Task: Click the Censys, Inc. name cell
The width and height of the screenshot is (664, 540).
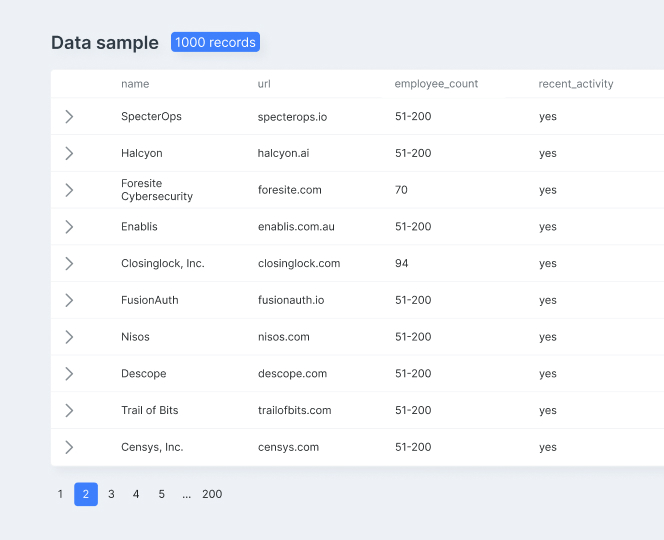Action: 152,447
